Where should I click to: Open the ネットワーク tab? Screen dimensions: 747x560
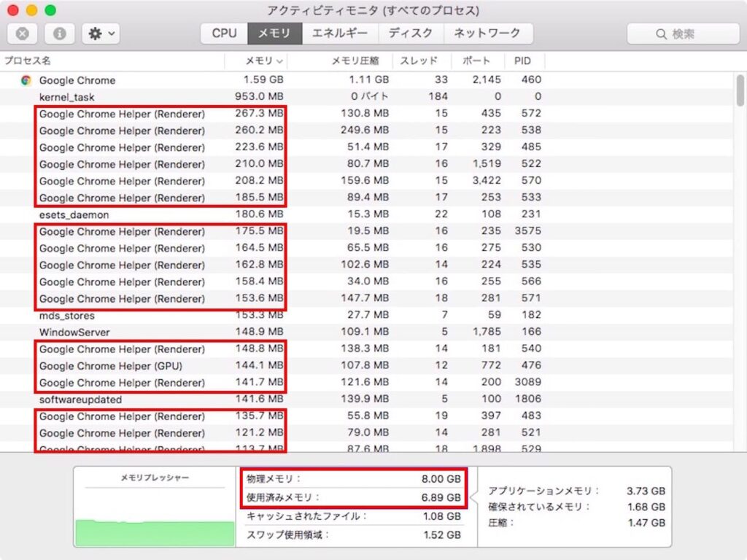(488, 34)
